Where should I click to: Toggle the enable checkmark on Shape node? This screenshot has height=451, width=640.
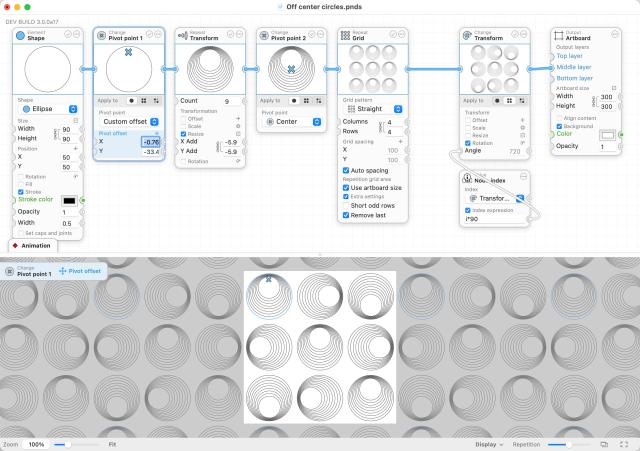(x=68, y=34)
